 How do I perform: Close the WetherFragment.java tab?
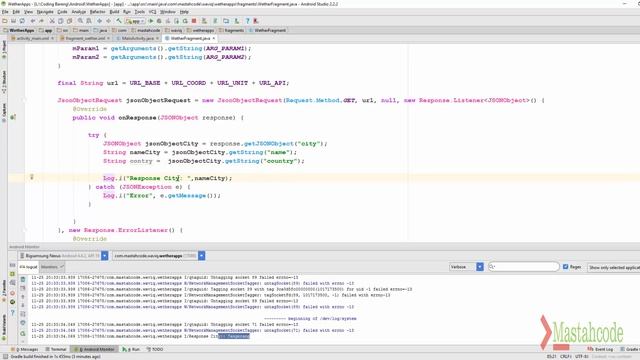213,38
